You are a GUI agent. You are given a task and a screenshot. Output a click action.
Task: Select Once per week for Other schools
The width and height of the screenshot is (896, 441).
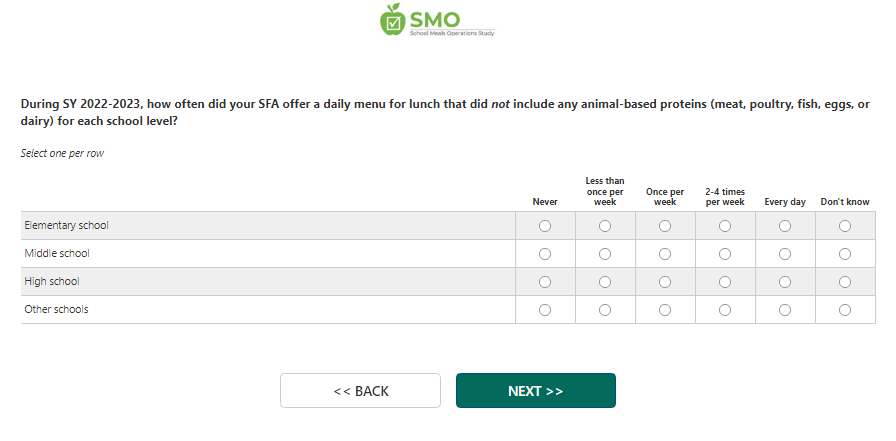(665, 310)
